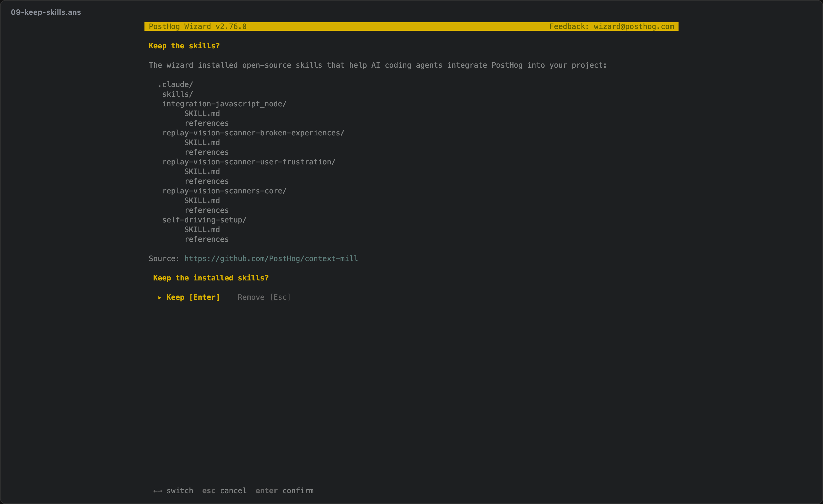The height and width of the screenshot is (504, 823).
Task: Click the 09-keep-skills.ans file title
Action: click(46, 12)
